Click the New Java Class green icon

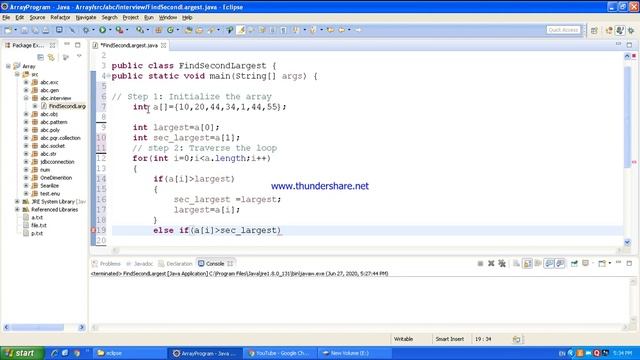point(170,30)
